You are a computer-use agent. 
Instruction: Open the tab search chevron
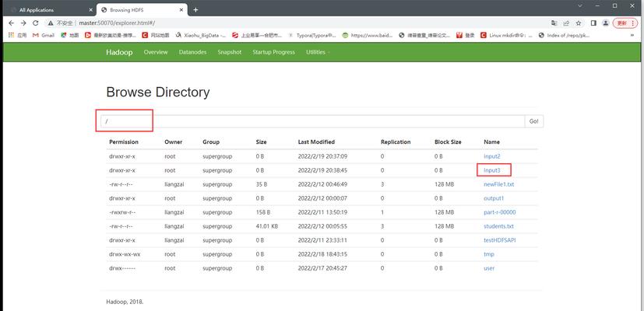point(580,5)
